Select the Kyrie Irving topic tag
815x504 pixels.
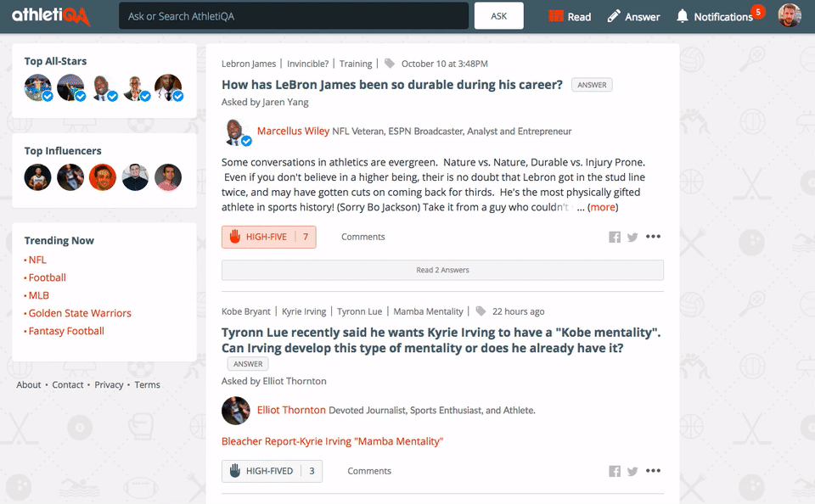click(x=304, y=311)
